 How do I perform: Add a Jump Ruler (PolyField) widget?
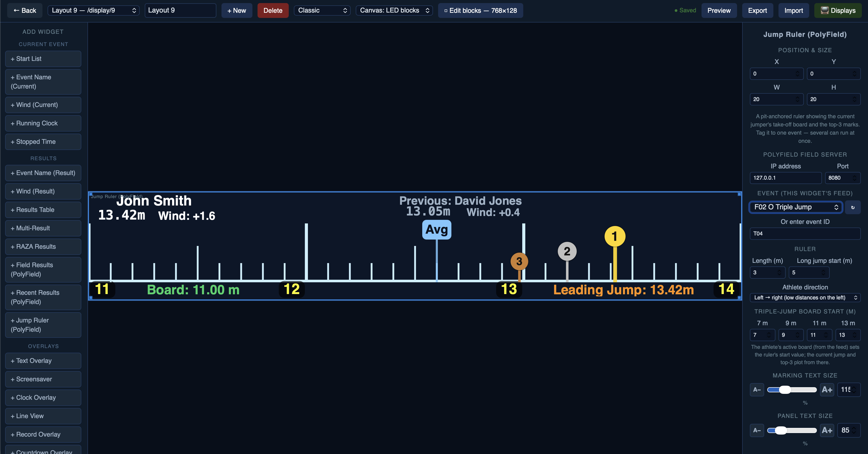point(43,325)
